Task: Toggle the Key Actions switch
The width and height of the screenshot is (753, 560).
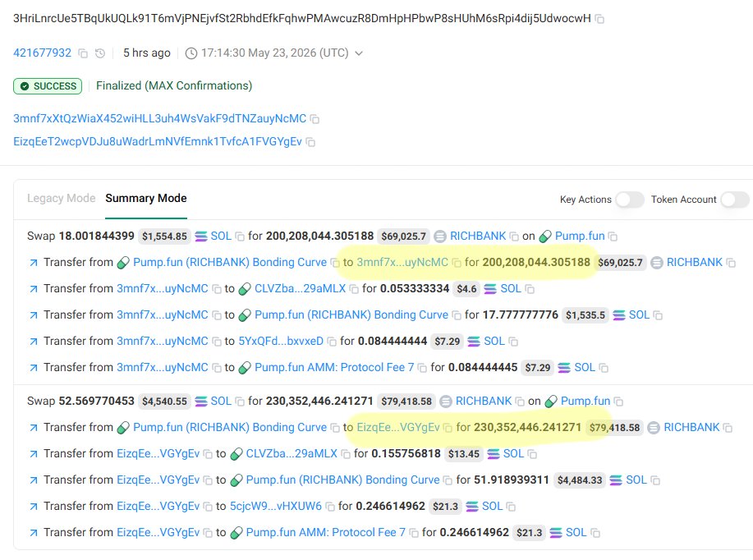Action: click(630, 200)
